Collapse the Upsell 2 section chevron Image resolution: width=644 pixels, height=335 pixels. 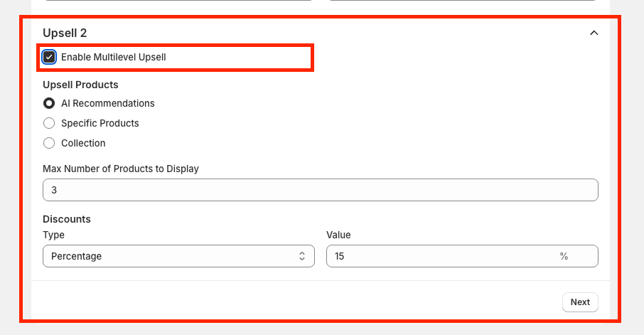594,33
